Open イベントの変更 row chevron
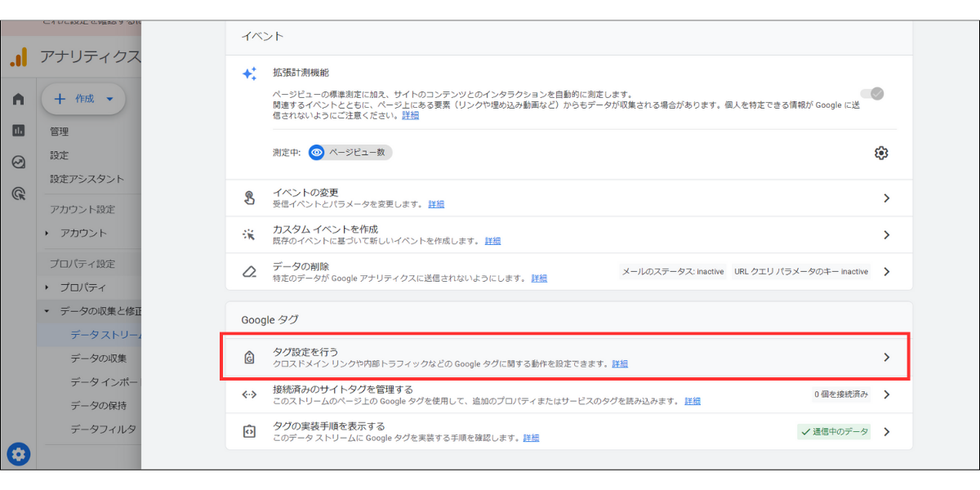Image resolution: width=980 pixels, height=490 pixels. coord(887,198)
